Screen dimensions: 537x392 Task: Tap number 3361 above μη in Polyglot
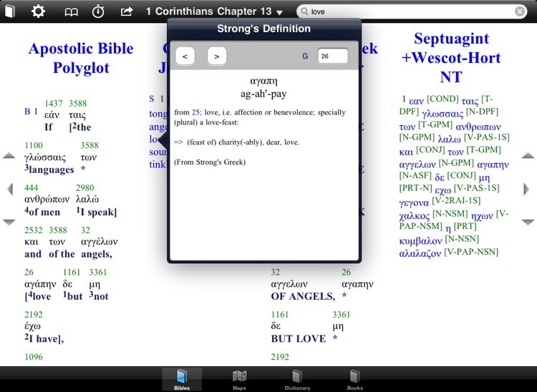click(x=98, y=273)
